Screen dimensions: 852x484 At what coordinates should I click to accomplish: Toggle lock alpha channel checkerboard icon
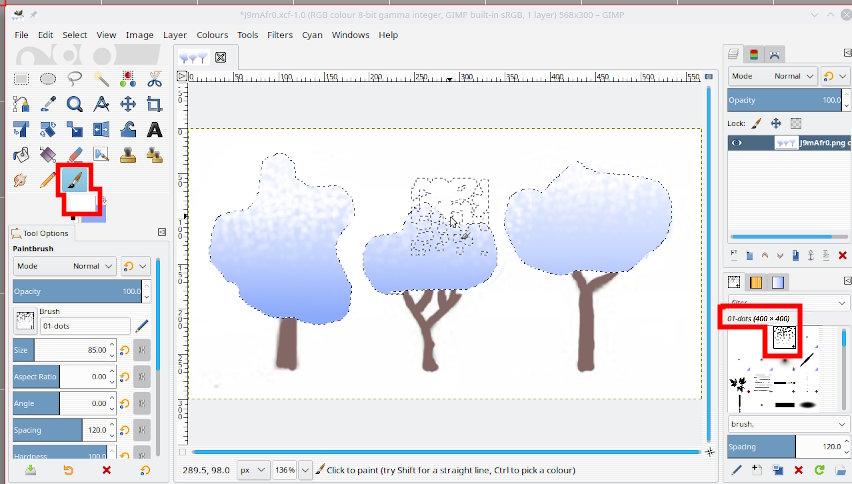(x=796, y=123)
